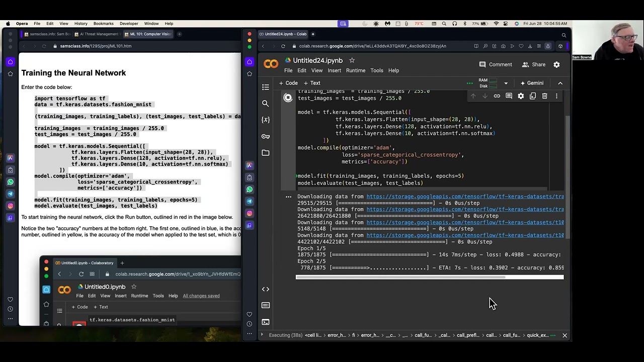Open the Command palette icon in Colab
Image resolution: width=644 pixels, height=362 pixels.
coord(266,305)
